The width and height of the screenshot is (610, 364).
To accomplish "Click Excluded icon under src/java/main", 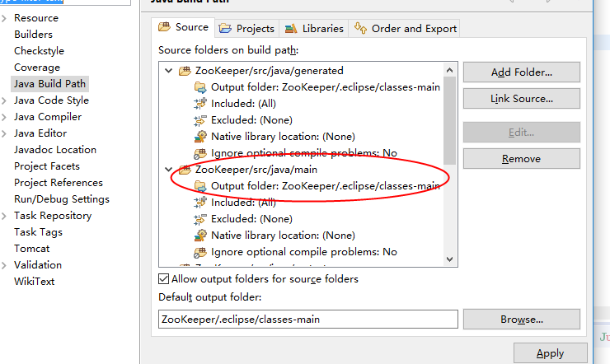I will point(200,219).
